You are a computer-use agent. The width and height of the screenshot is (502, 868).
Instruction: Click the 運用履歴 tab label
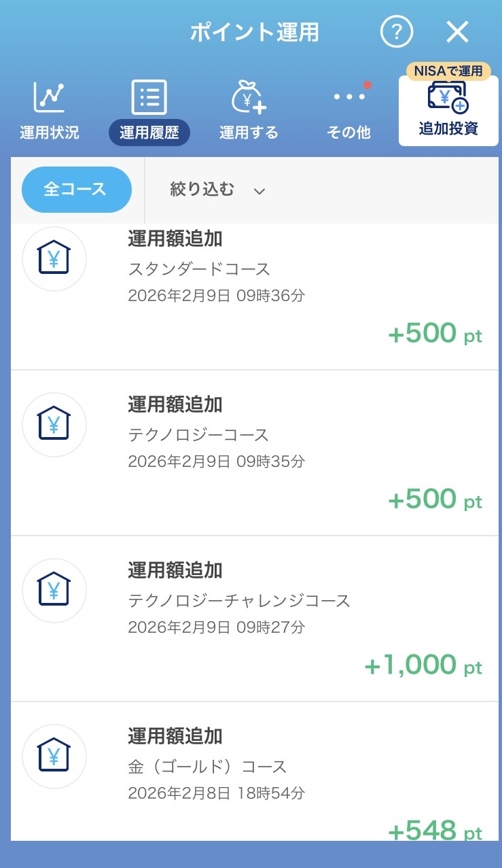[x=149, y=133]
